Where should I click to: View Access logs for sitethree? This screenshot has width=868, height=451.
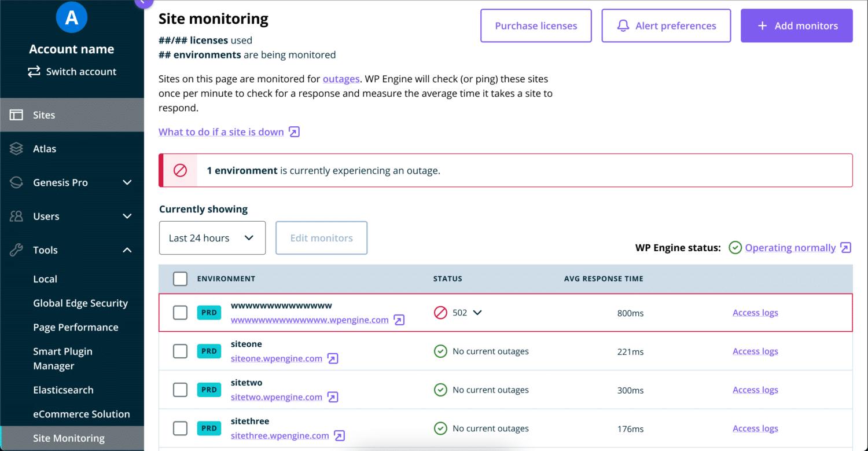point(755,428)
